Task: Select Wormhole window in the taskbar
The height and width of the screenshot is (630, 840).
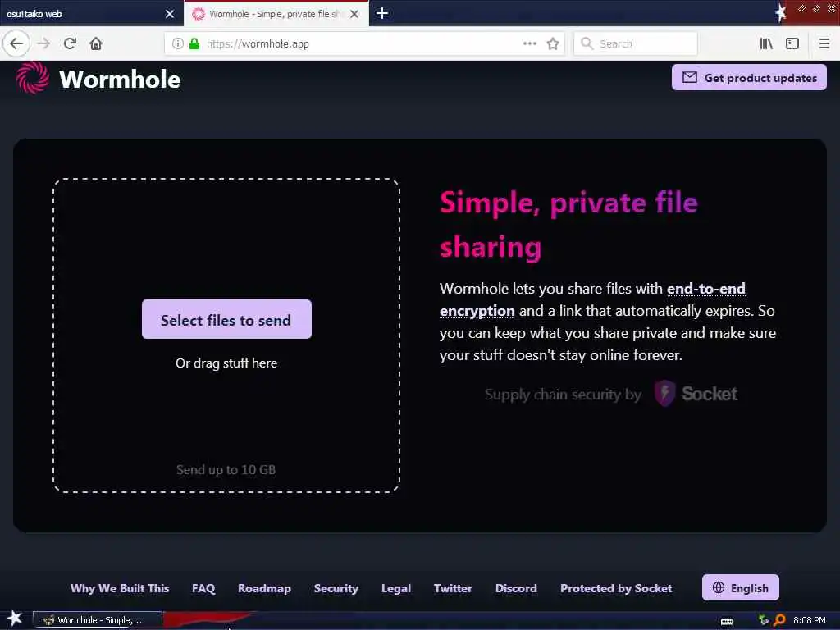Action: (x=98, y=620)
